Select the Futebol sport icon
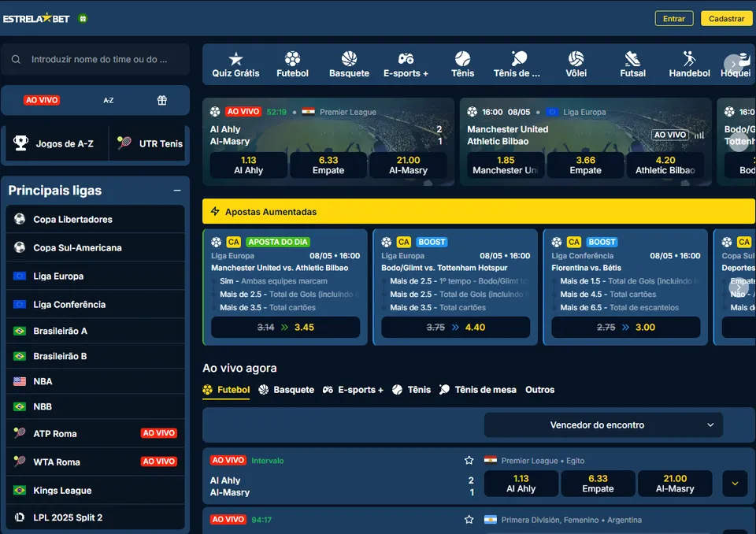Screen dimensions: 756x534 pyautogui.click(x=292, y=59)
